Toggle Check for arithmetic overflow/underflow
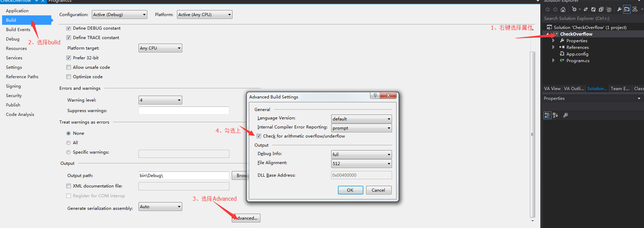Viewport: 644px width, 228px height. [x=259, y=136]
